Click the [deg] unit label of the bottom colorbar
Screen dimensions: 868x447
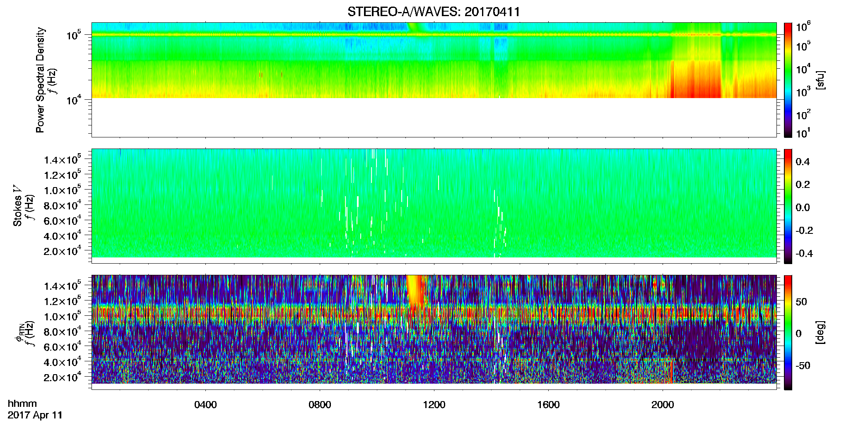coord(820,332)
